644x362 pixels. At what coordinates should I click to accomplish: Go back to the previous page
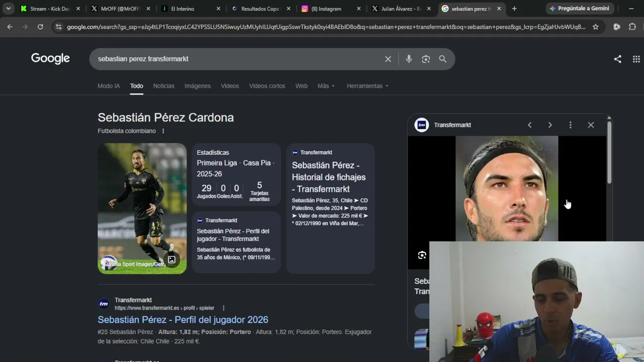10,27
